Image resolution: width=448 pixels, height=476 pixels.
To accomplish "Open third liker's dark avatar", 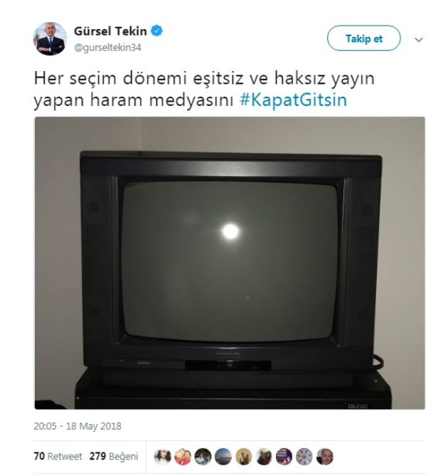I will (x=203, y=456).
